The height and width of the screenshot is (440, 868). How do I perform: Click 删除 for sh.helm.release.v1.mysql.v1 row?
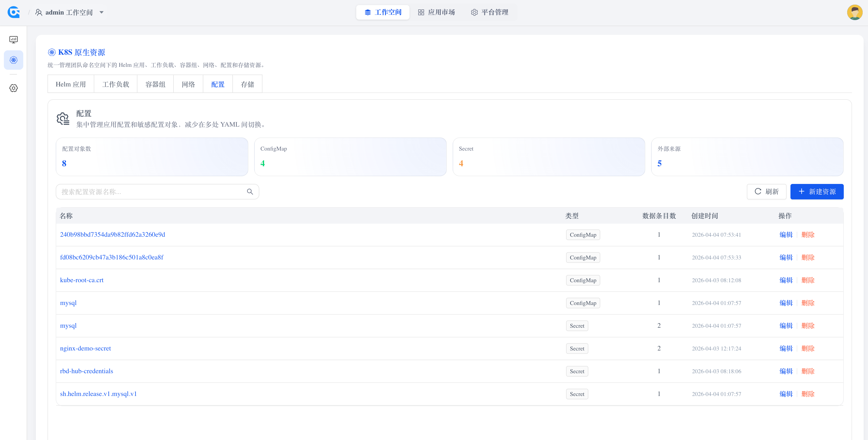click(x=808, y=394)
